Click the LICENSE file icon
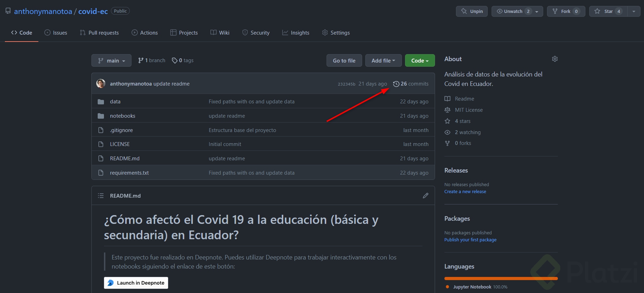This screenshot has width=644, height=293. point(101,144)
